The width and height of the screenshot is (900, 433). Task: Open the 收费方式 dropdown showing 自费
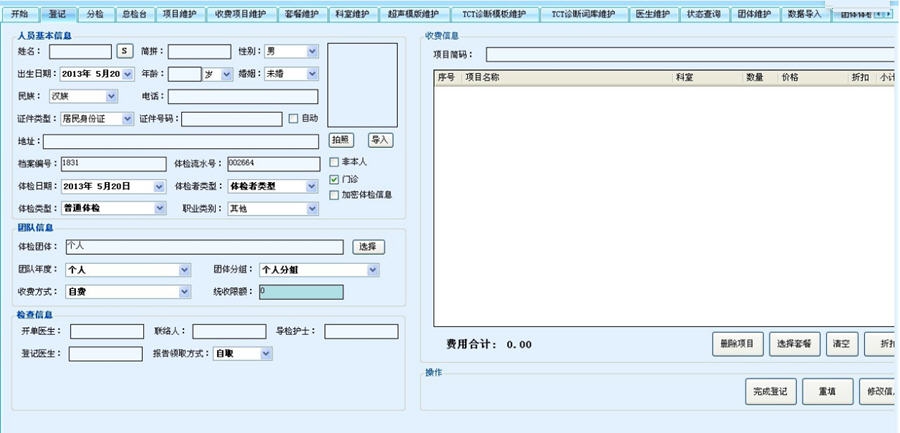(184, 292)
